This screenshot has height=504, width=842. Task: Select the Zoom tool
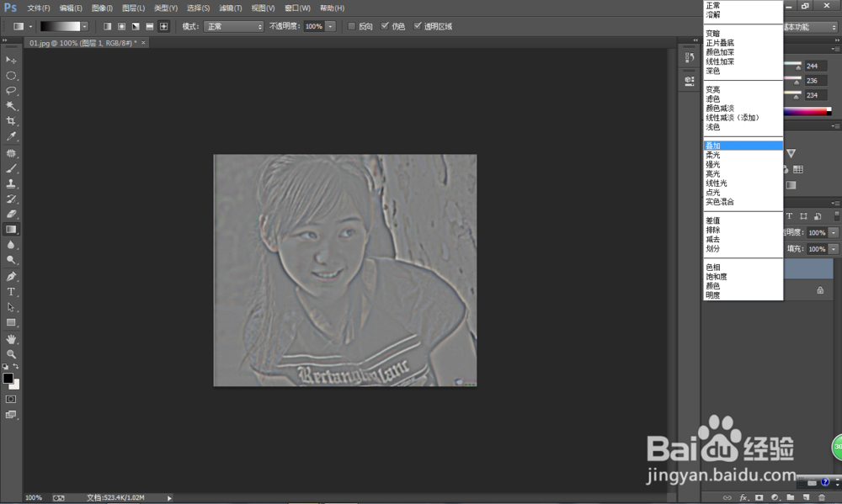tap(11, 354)
